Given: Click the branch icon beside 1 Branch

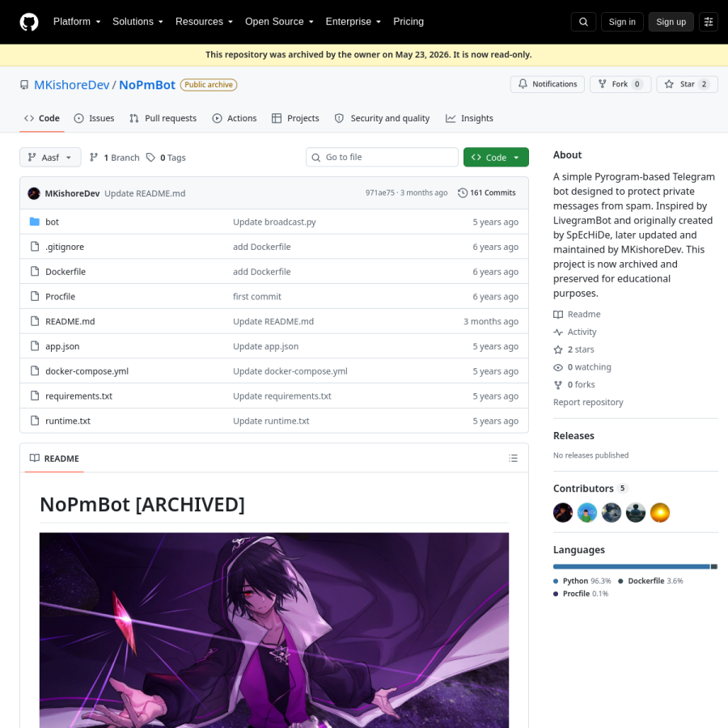Looking at the screenshot, I should [x=94, y=158].
